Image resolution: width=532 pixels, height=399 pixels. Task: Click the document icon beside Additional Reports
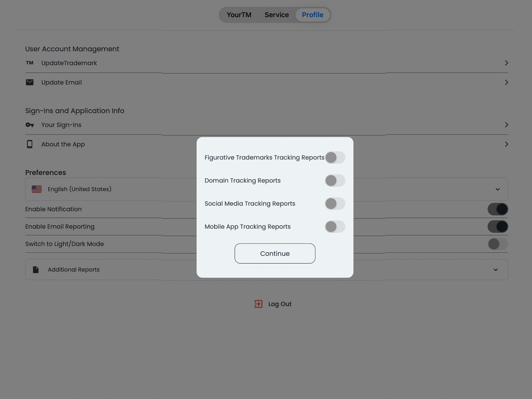point(36,270)
